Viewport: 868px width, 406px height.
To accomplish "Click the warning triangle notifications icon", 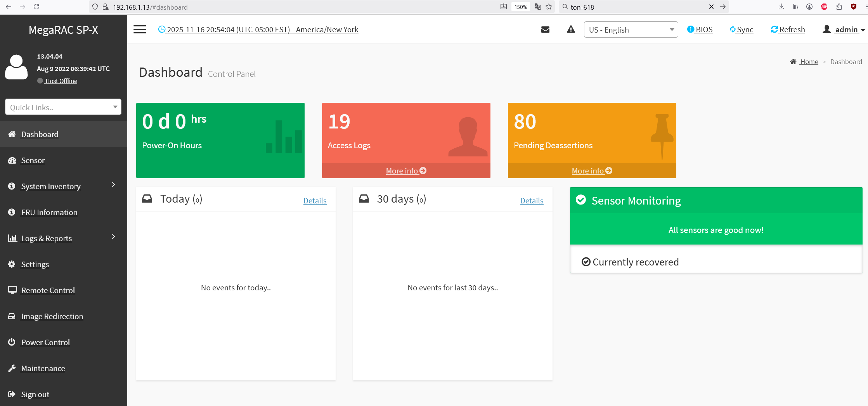I will pyautogui.click(x=571, y=29).
